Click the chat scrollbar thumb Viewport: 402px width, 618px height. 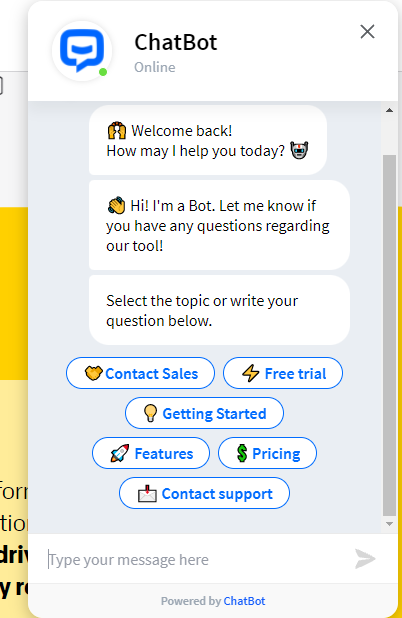pos(389,335)
